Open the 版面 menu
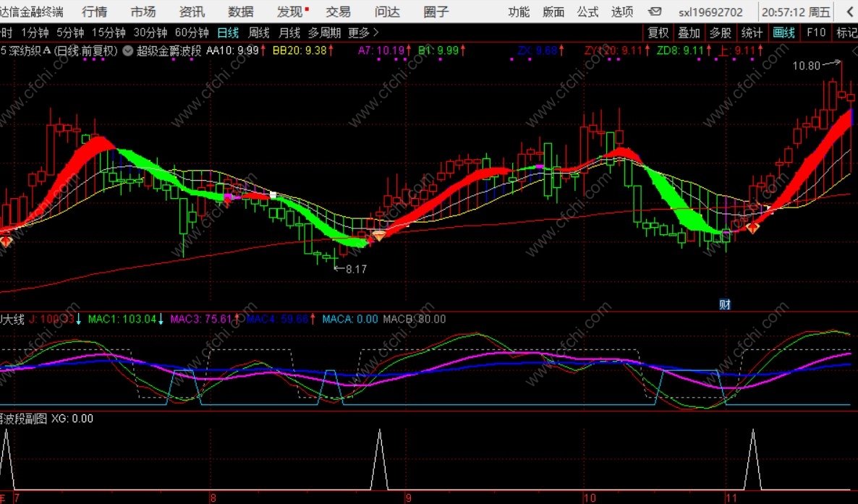This screenshot has height=504, width=858. coord(553,12)
